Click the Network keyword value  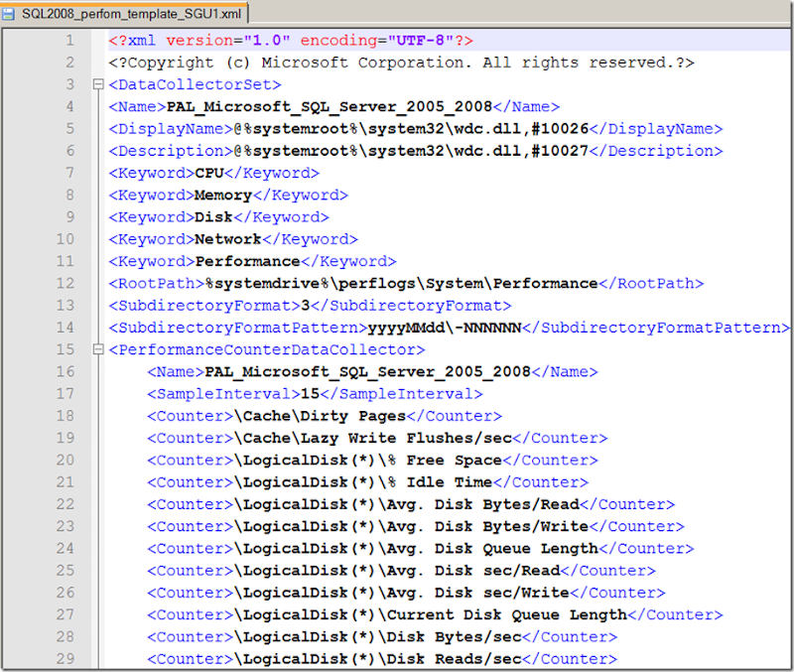coord(227,239)
